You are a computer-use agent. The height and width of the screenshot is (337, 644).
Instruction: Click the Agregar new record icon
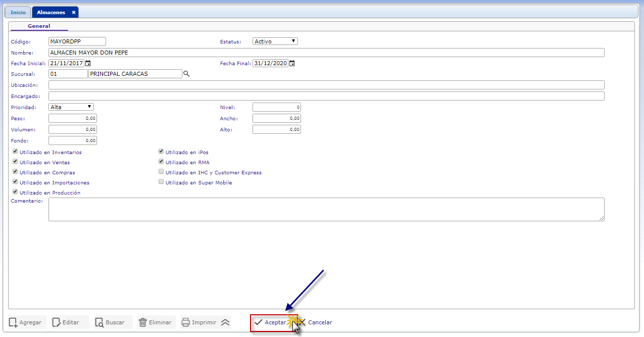[x=13, y=322]
